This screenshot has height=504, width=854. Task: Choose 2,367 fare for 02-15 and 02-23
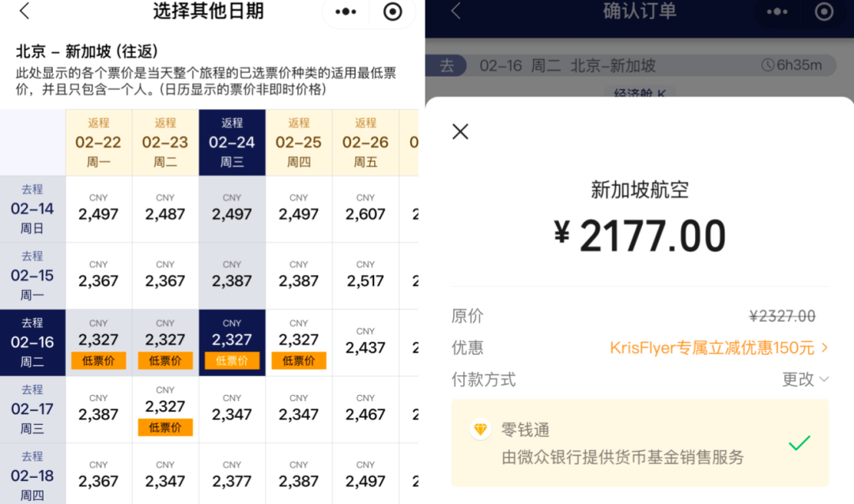pyautogui.click(x=165, y=276)
